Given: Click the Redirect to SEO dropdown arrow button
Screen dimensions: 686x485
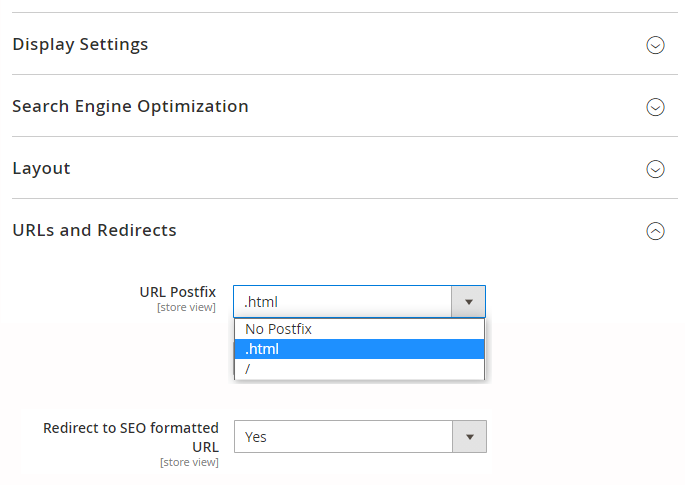Looking at the screenshot, I should 469,437.
